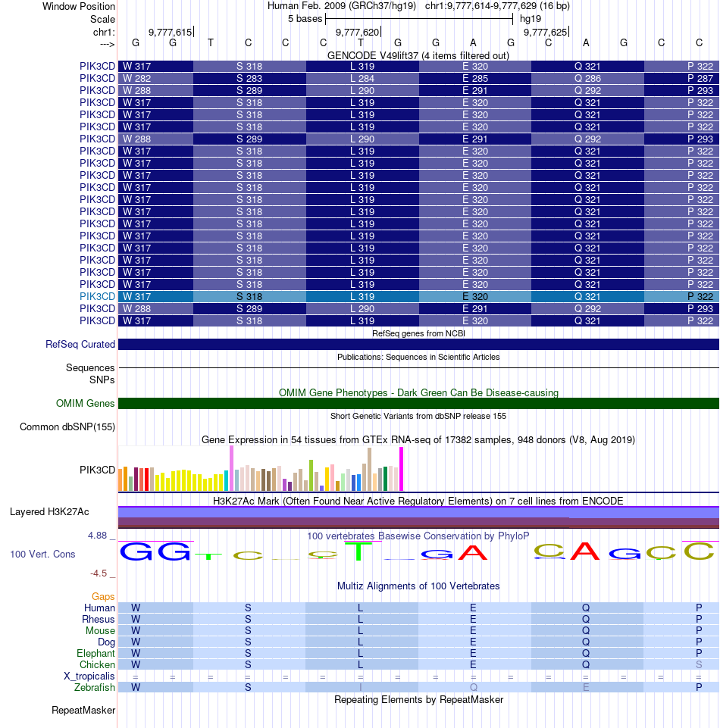
Task: Click the 9,777,615 position marker
Action: 170,32
